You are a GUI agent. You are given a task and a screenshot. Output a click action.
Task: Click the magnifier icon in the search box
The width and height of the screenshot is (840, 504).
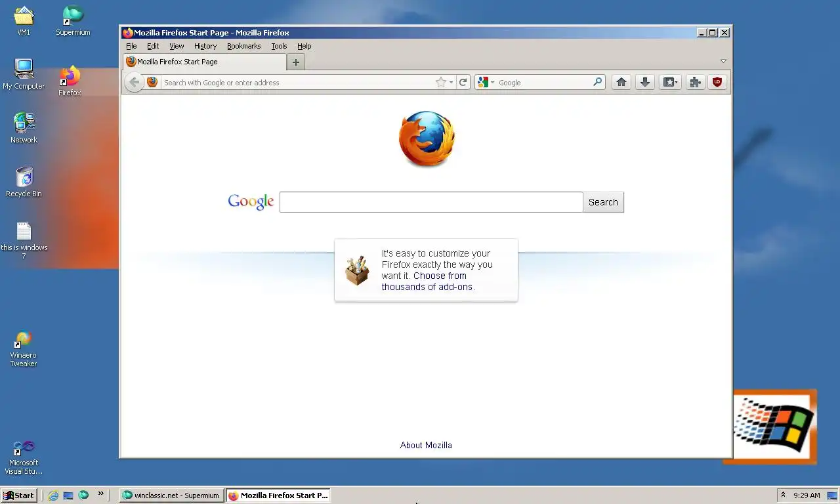coord(597,82)
